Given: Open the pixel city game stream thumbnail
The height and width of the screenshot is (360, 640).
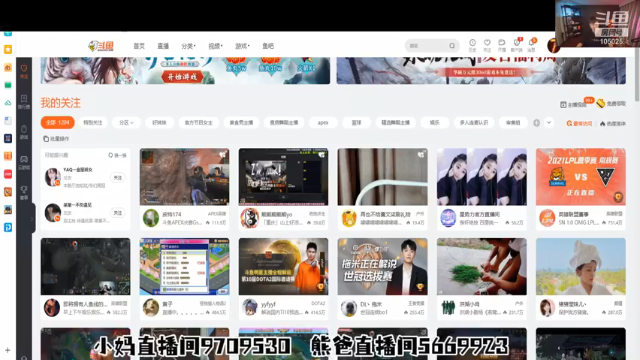Looking at the screenshot, I should click(184, 267).
